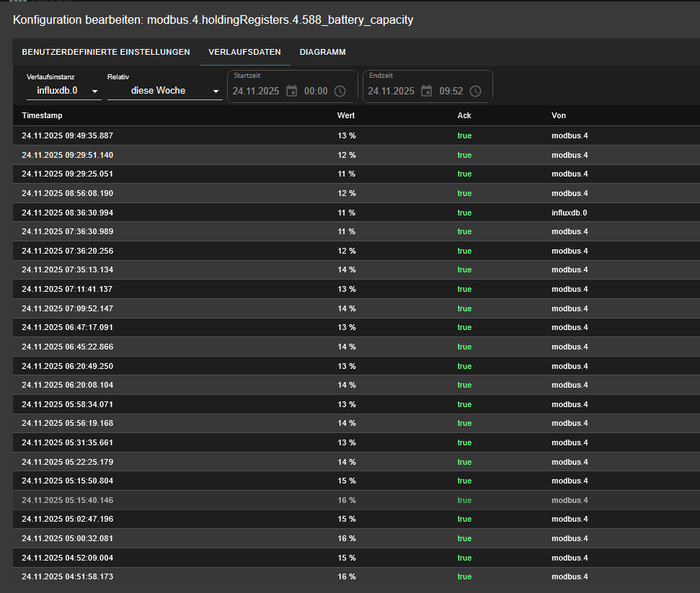Screen dimensions: 700x593
Task: Select the Verlaufsdaten tab
Action: tap(244, 52)
